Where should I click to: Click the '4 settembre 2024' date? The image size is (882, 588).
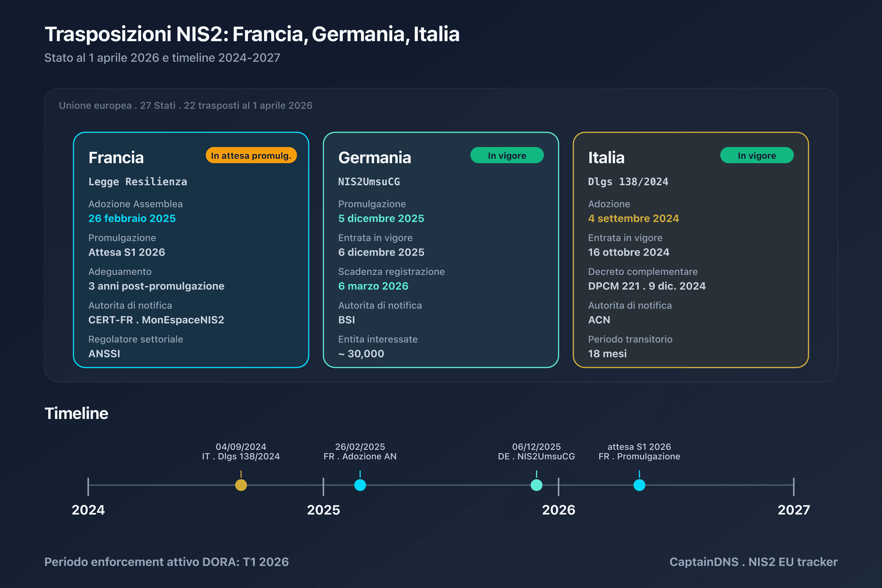click(633, 218)
